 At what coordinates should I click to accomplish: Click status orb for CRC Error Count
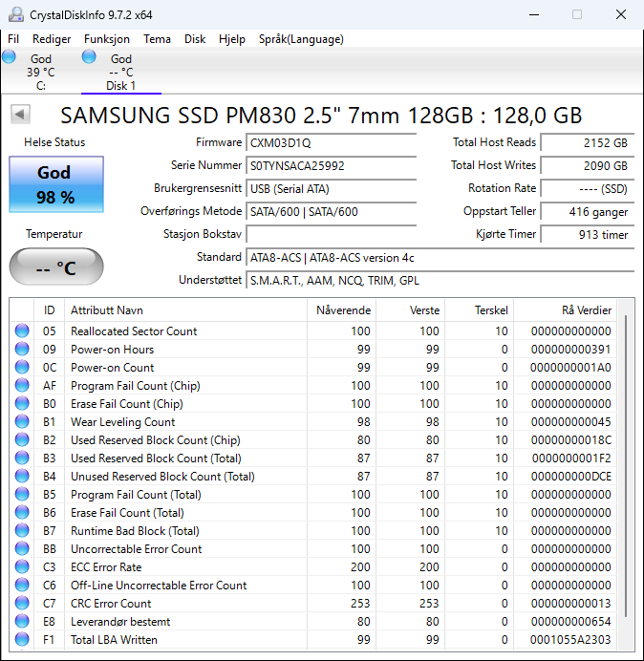(x=22, y=603)
